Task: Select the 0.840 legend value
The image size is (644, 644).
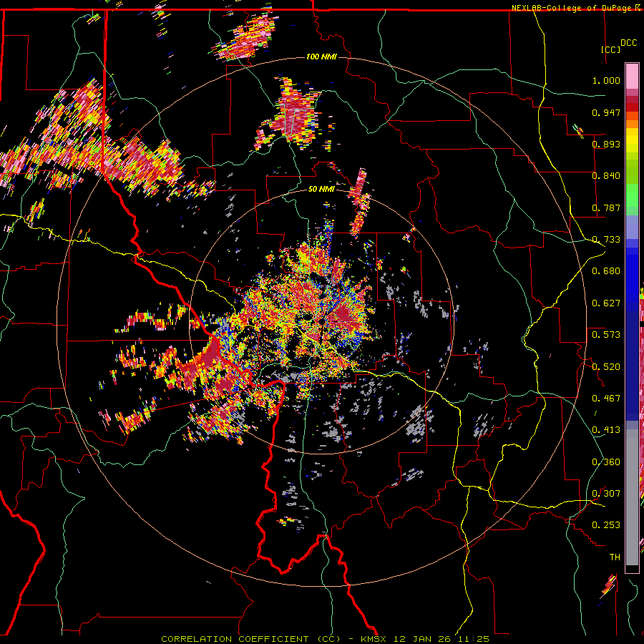Action: click(x=606, y=176)
